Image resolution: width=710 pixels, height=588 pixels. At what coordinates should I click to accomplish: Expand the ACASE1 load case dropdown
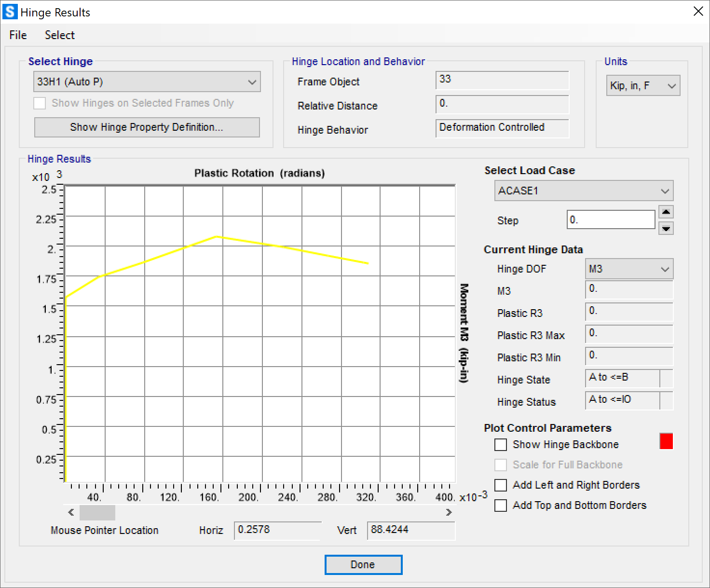point(584,191)
